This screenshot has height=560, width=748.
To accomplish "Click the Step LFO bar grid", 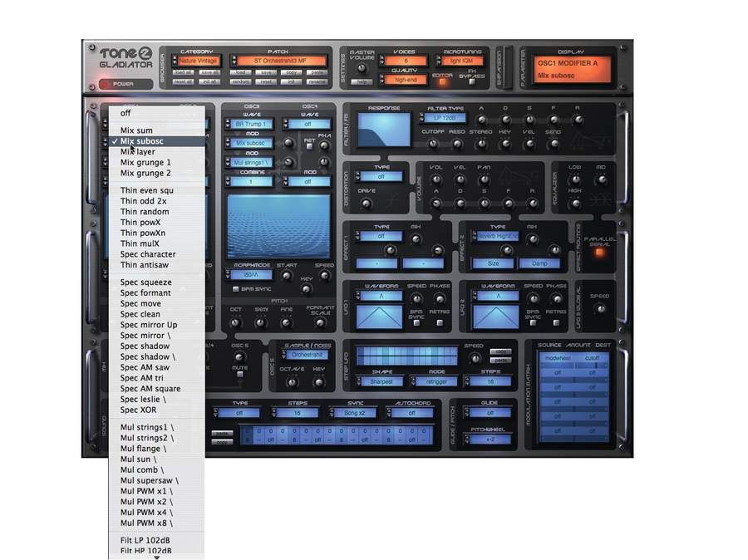I will click(x=406, y=356).
